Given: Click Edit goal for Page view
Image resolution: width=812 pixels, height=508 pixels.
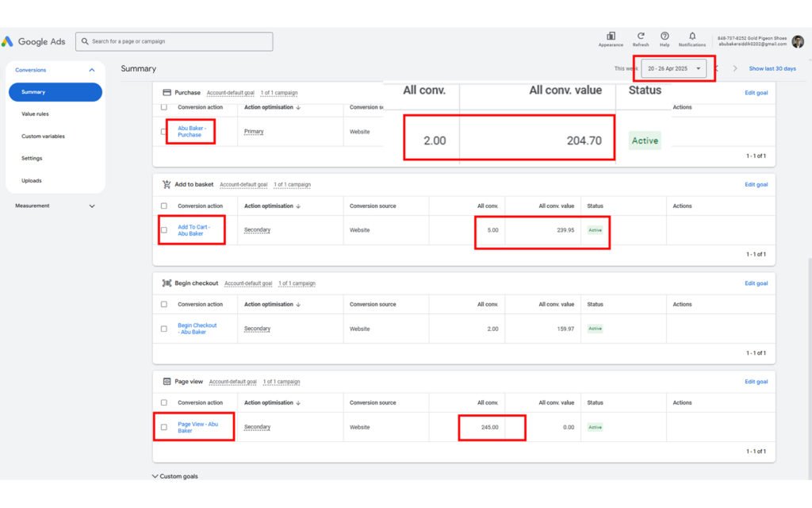Looking at the screenshot, I should pyautogui.click(x=756, y=382).
